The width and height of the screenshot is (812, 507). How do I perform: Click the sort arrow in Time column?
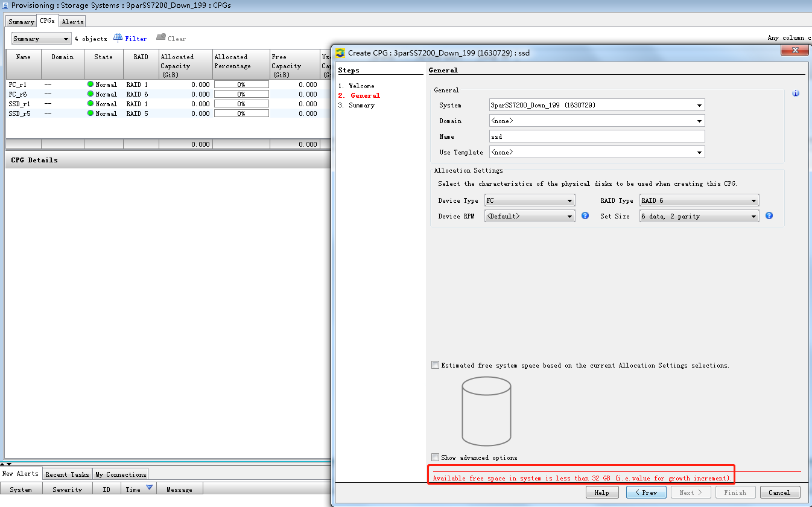click(x=149, y=488)
